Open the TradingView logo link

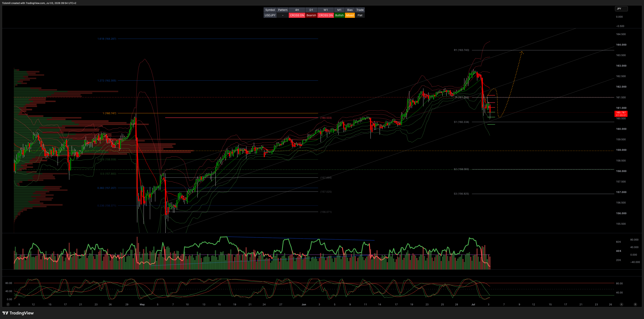tap(18, 313)
